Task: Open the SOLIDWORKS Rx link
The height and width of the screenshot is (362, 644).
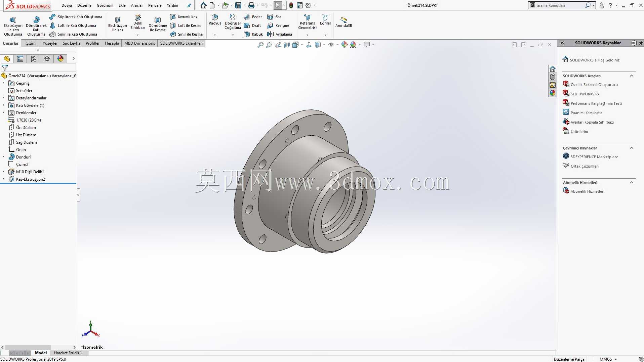Action: coord(581,94)
